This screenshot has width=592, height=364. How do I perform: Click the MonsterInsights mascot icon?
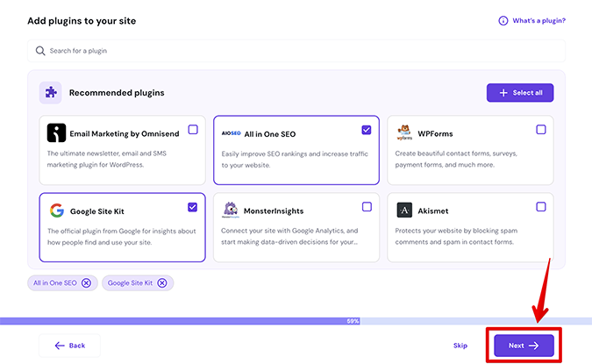231,210
